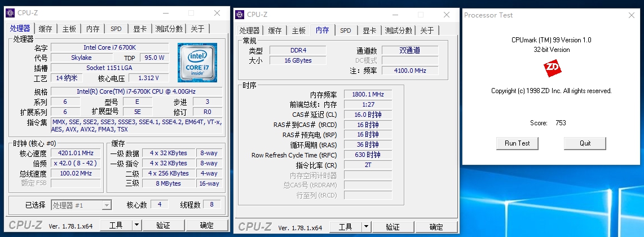Minimize the CPU-Z memory window

[394, 15]
